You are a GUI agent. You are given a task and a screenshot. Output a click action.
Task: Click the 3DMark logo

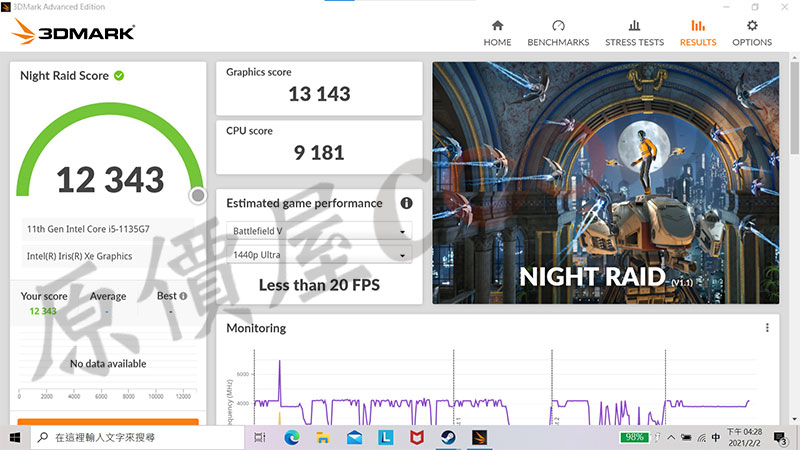pos(73,32)
